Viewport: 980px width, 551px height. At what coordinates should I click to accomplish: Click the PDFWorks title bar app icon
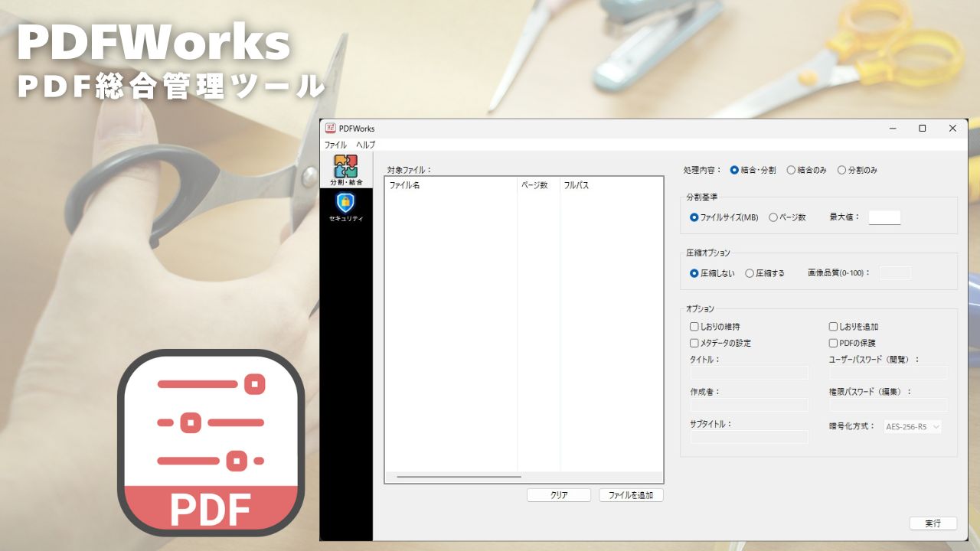click(x=330, y=129)
